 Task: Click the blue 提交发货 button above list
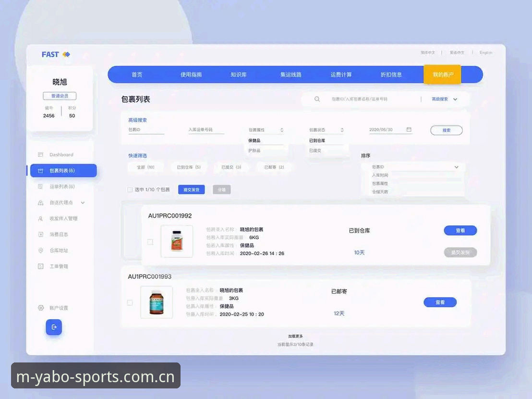192,189
